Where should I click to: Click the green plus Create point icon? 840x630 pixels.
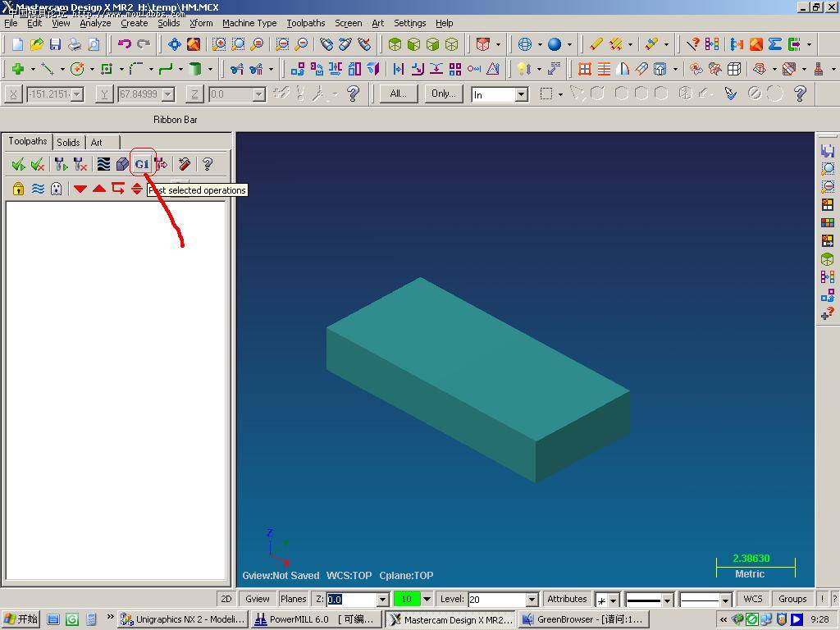pos(18,69)
